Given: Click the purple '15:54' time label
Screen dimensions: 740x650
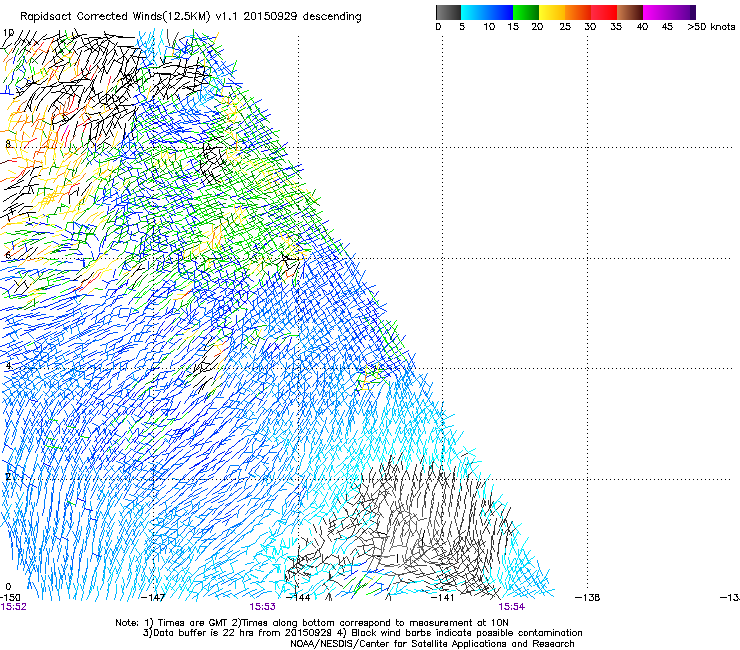Looking at the screenshot, I should pos(512,607).
